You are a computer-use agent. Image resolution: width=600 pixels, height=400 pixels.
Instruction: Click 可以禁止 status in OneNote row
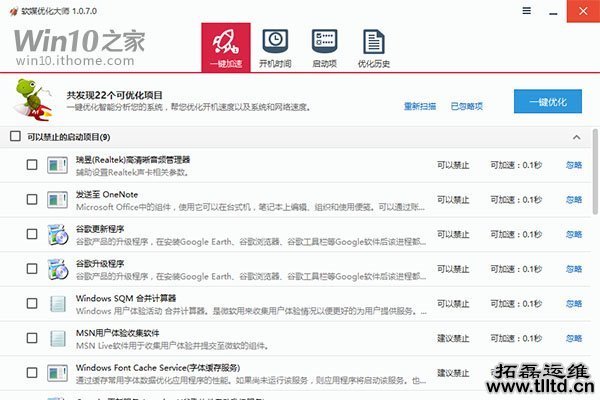pos(453,199)
